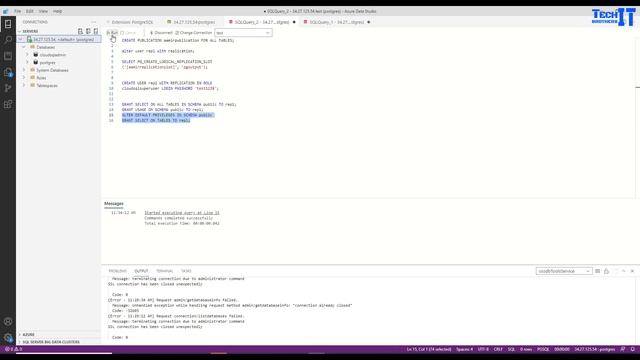Switch to the Tasks panel tab
640x360 pixels.
click(186, 271)
